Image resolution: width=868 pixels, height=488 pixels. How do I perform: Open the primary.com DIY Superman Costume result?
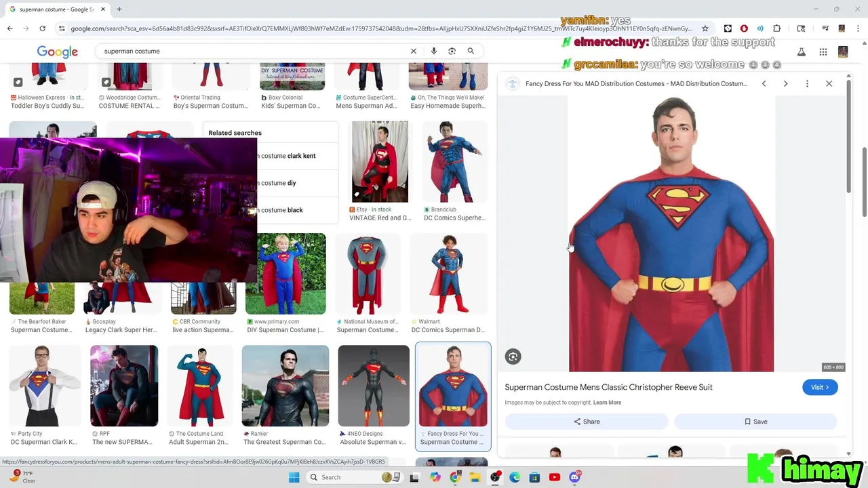285,283
